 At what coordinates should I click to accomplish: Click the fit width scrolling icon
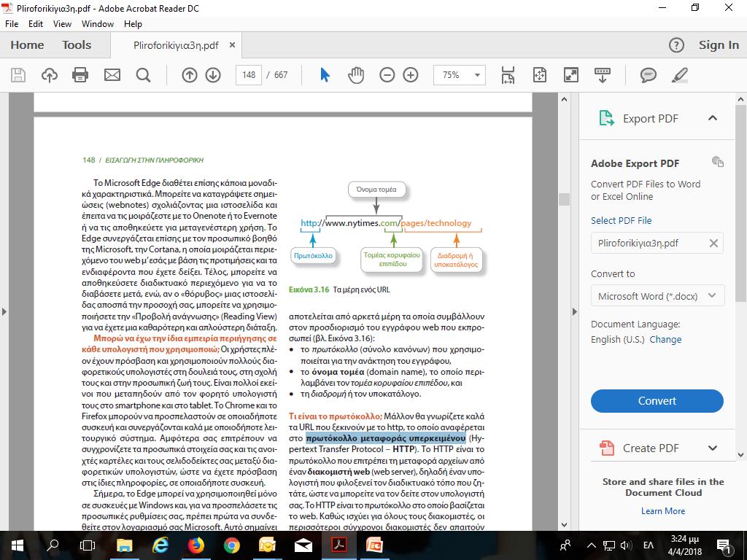508,75
